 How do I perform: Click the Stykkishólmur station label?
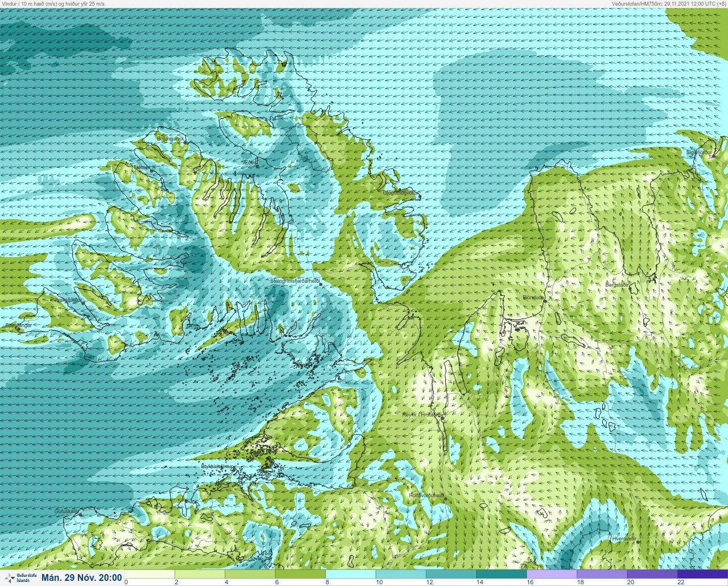click(217, 467)
